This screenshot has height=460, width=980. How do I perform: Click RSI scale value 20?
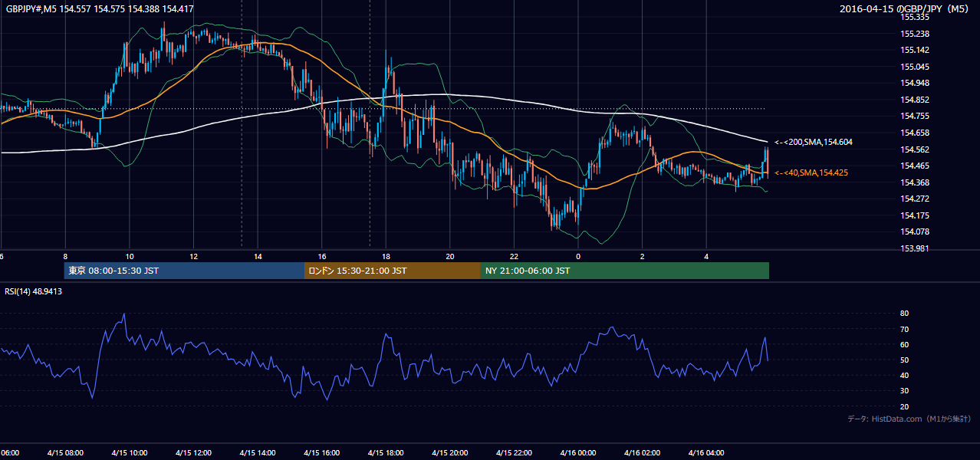tap(904, 406)
